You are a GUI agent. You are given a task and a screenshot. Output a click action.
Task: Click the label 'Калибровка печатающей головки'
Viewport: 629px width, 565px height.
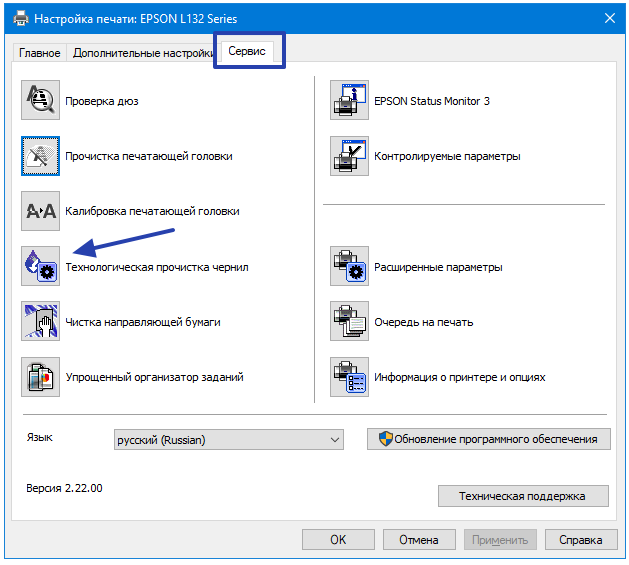[152, 211]
